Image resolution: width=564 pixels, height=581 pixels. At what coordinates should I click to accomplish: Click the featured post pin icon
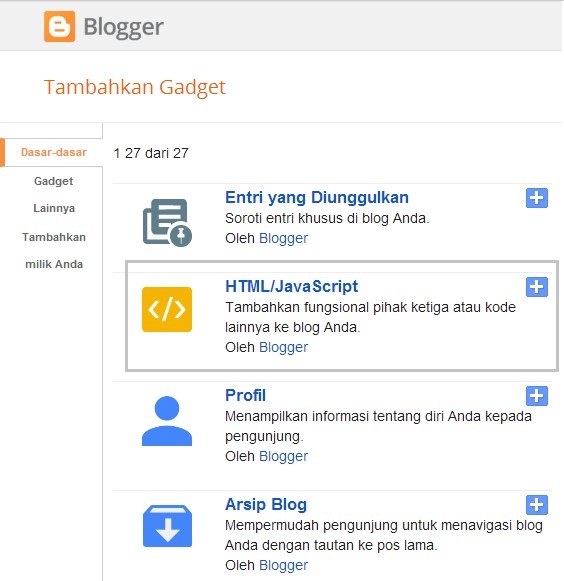(x=167, y=222)
